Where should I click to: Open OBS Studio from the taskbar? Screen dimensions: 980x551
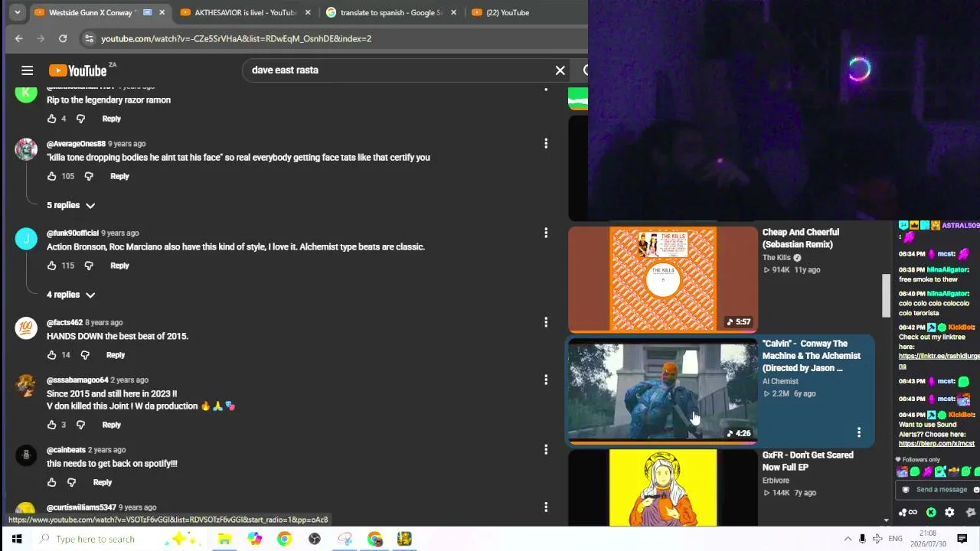click(315, 539)
